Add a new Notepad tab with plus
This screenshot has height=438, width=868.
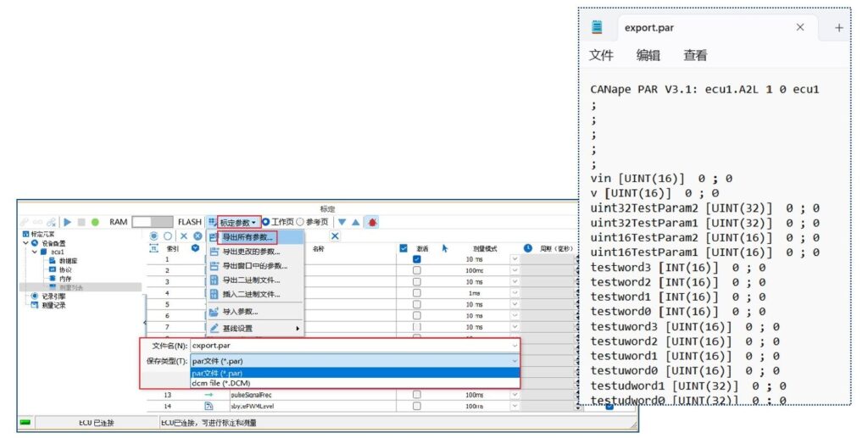[838, 27]
